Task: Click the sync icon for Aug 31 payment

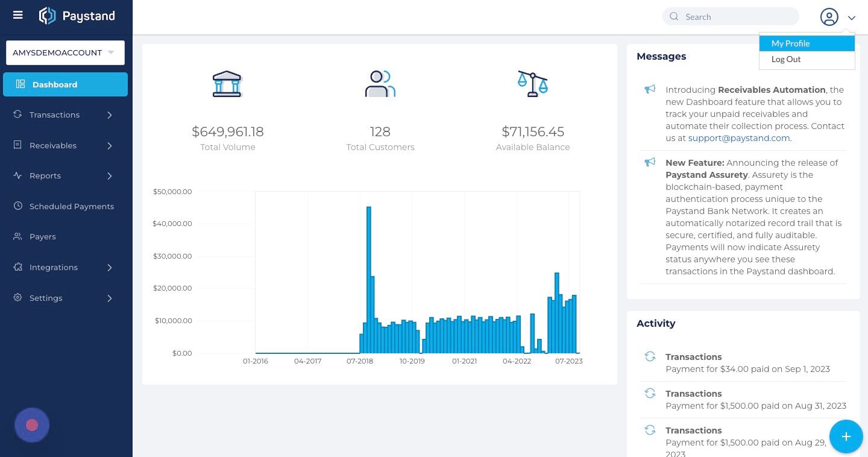Action: tap(650, 393)
